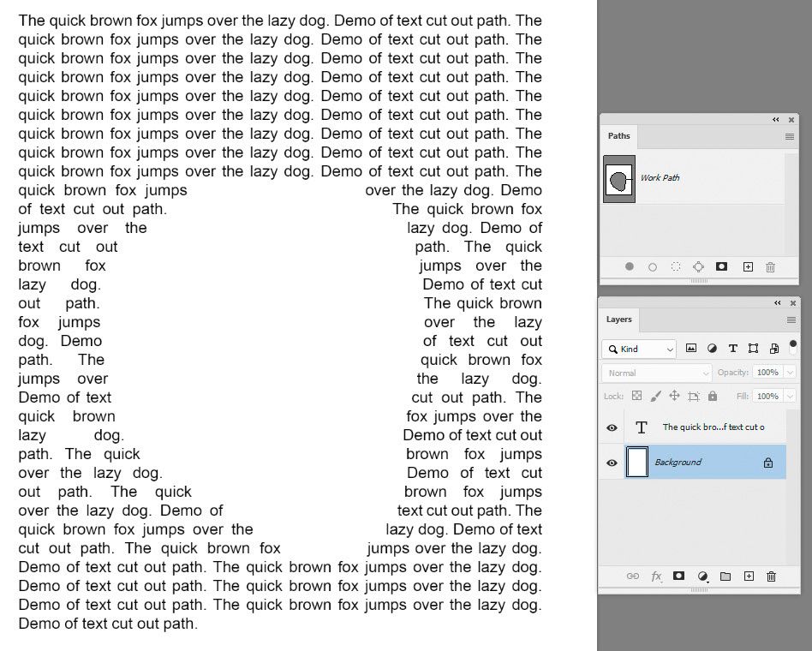
Task: Open Normal blend mode dropdown
Action: click(657, 373)
